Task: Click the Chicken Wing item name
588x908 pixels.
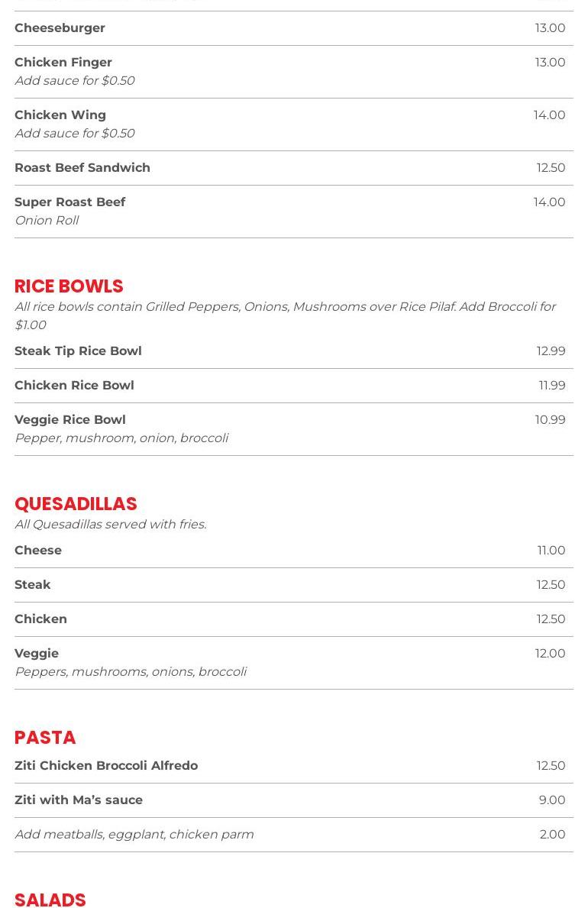Action: point(60,115)
